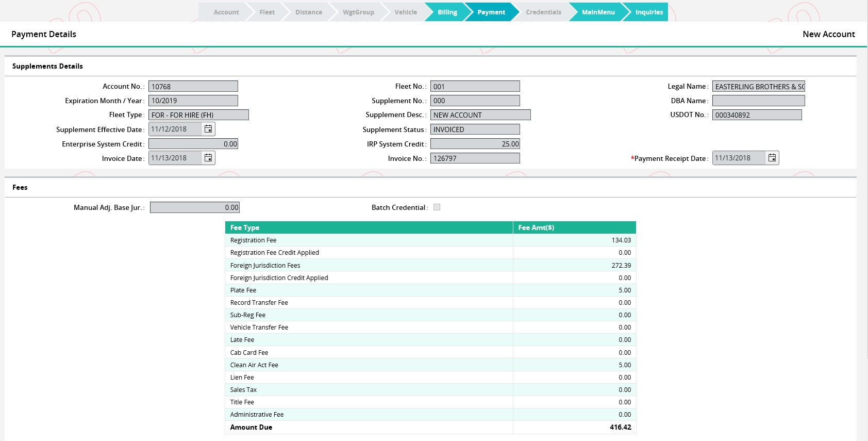Select the Foreign Jurisdiction Fees row label

click(265, 265)
